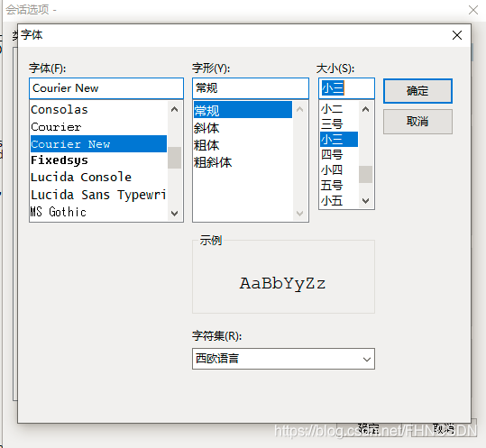Click the 大小 size input field

click(x=346, y=88)
